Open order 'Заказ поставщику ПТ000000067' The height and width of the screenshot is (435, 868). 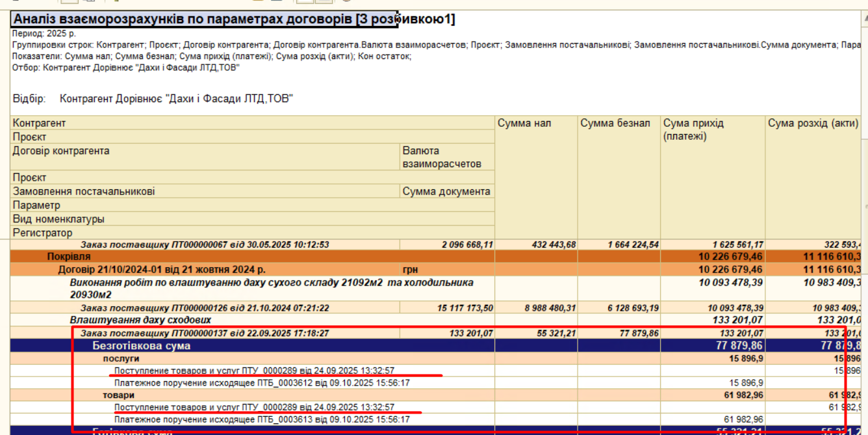(205, 245)
